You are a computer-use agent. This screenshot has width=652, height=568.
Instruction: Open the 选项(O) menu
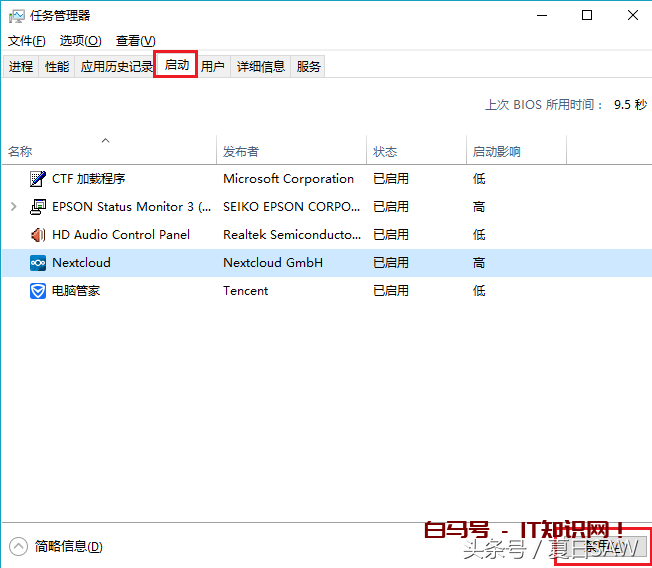pyautogui.click(x=80, y=41)
